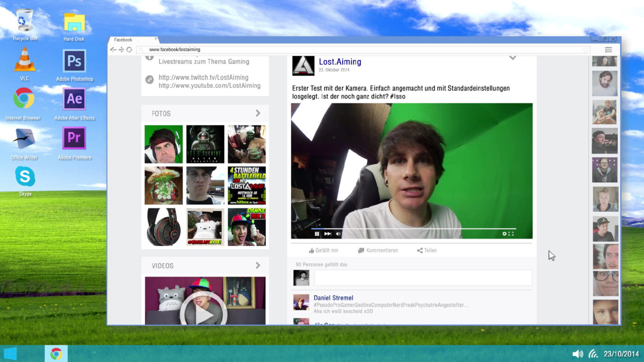Image resolution: width=644 pixels, height=362 pixels.
Task: Click the Kommentieren button
Action: pyautogui.click(x=378, y=250)
